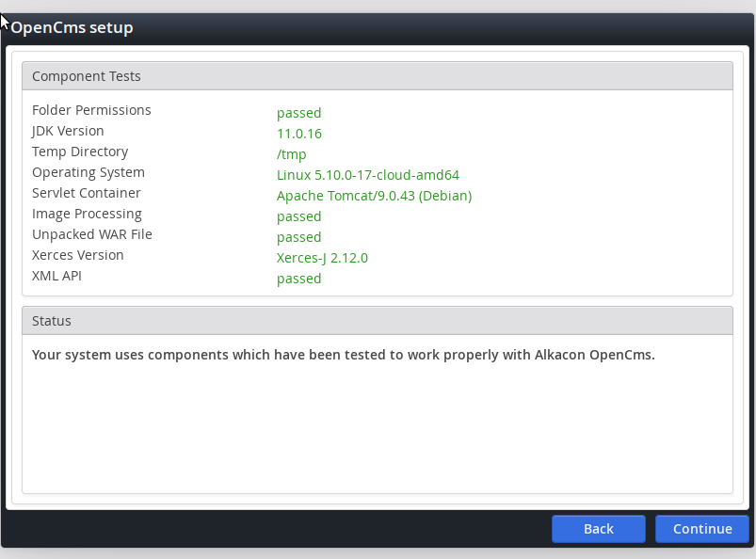Click the Continue button

[701, 529]
